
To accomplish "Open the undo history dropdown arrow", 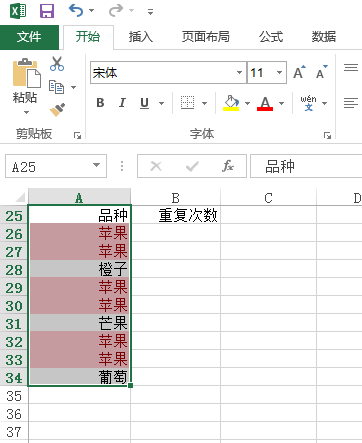I will pyautogui.click(x=92, y=11).
